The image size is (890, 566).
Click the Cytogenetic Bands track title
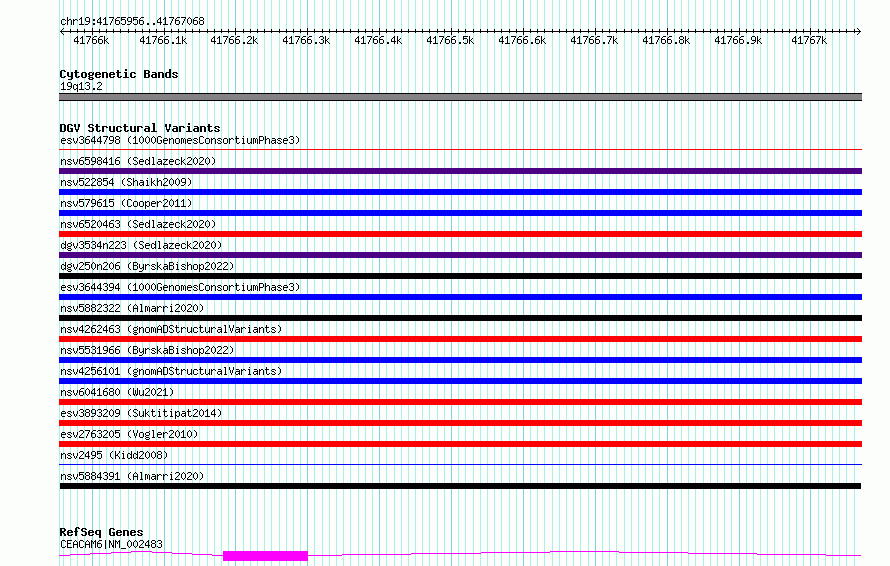(119, 74)
